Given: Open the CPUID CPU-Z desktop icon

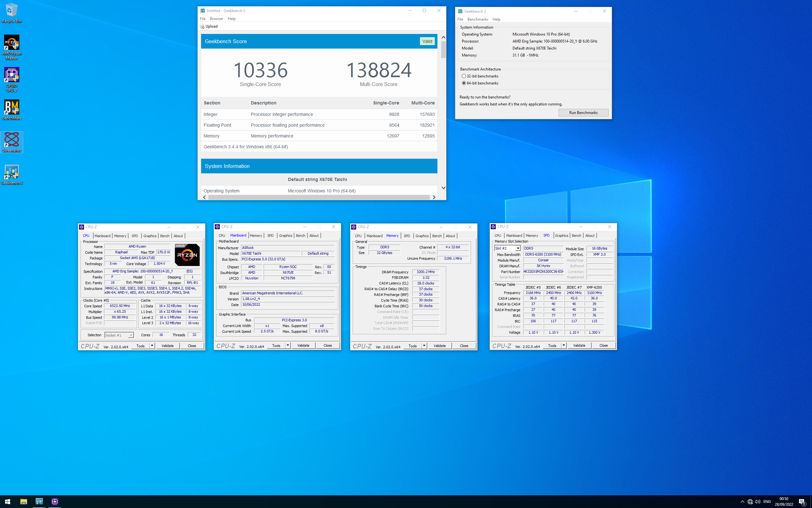Looking at the screenshot, I should (x=11, y=80).
